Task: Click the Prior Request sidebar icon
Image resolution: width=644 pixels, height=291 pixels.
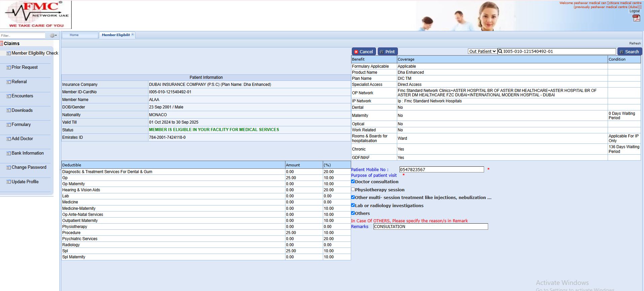Action: (x=8, y=67)
